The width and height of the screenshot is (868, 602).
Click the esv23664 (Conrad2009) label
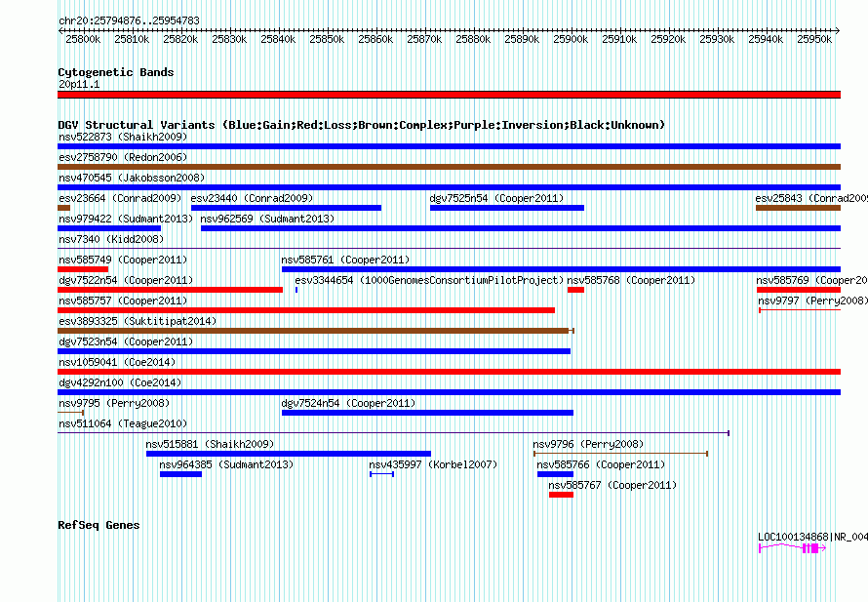120,198
